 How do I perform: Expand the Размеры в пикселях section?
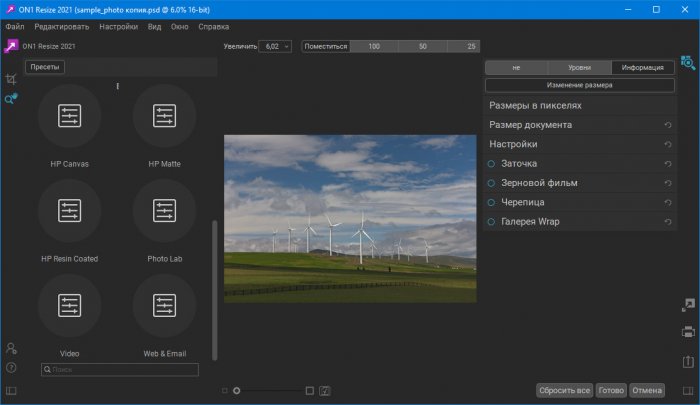tap(579, 106)
